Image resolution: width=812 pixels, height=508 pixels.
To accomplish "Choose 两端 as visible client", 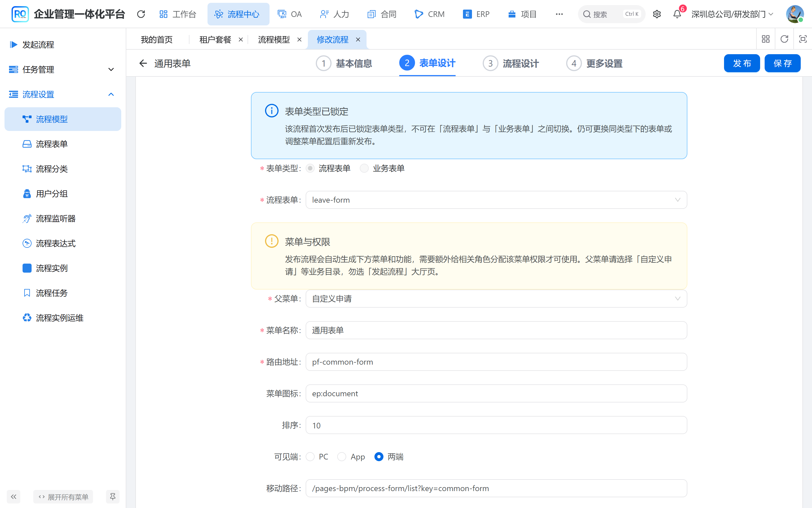I will [379, 457].
